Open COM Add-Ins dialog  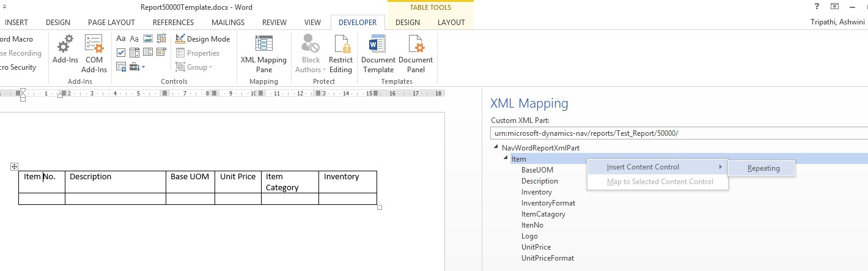pos(94,53)
